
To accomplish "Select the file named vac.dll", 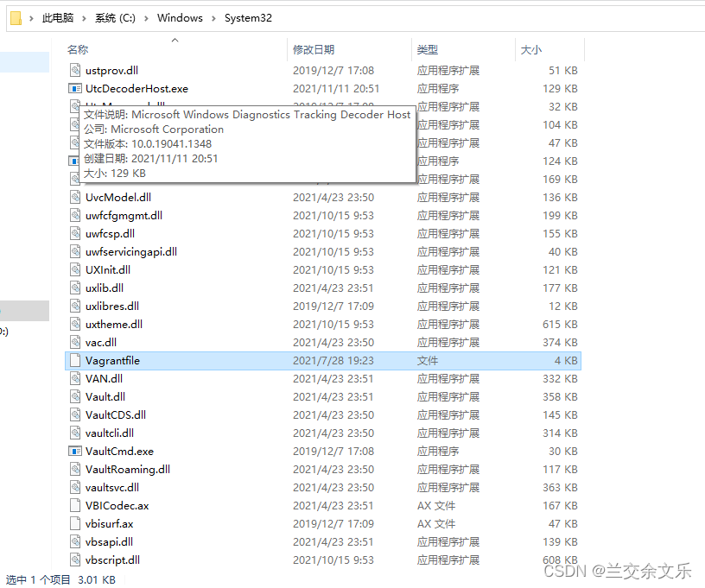I will [101, 342].
